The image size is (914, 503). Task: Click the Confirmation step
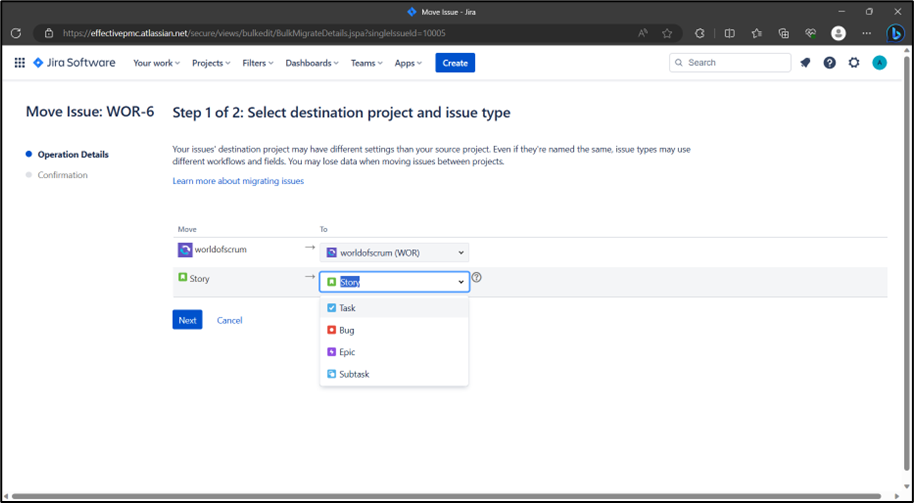click(x=62, y=175)
